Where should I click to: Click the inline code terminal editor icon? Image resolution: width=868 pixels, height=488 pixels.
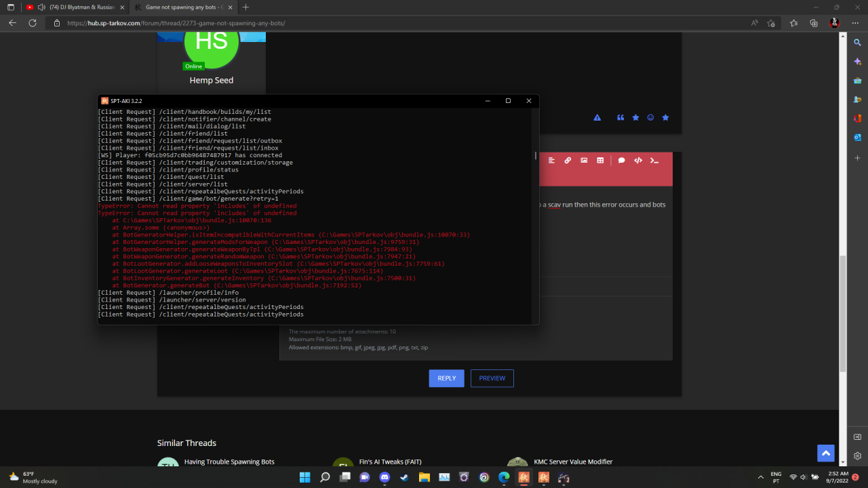tap(654, 161)
